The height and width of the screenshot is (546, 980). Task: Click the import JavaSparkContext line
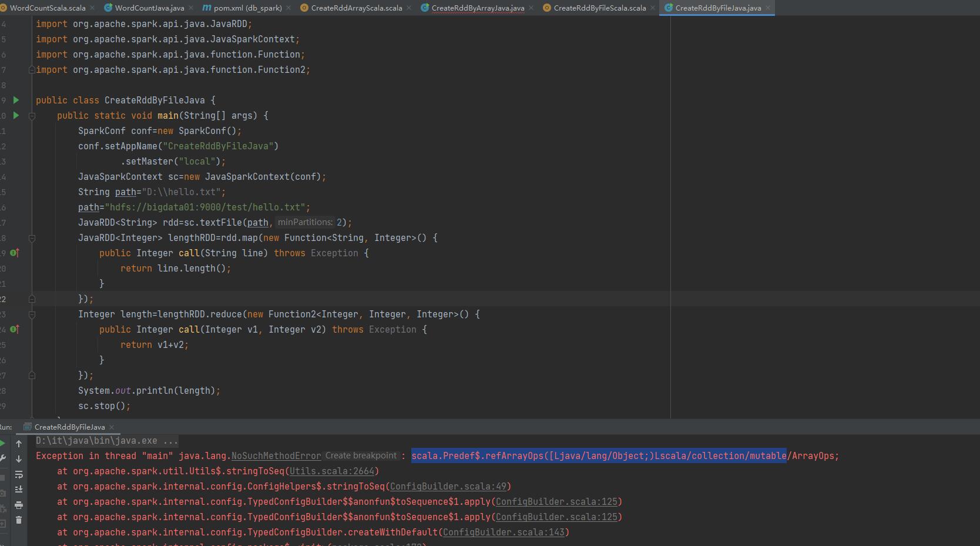tap(167, 39)
